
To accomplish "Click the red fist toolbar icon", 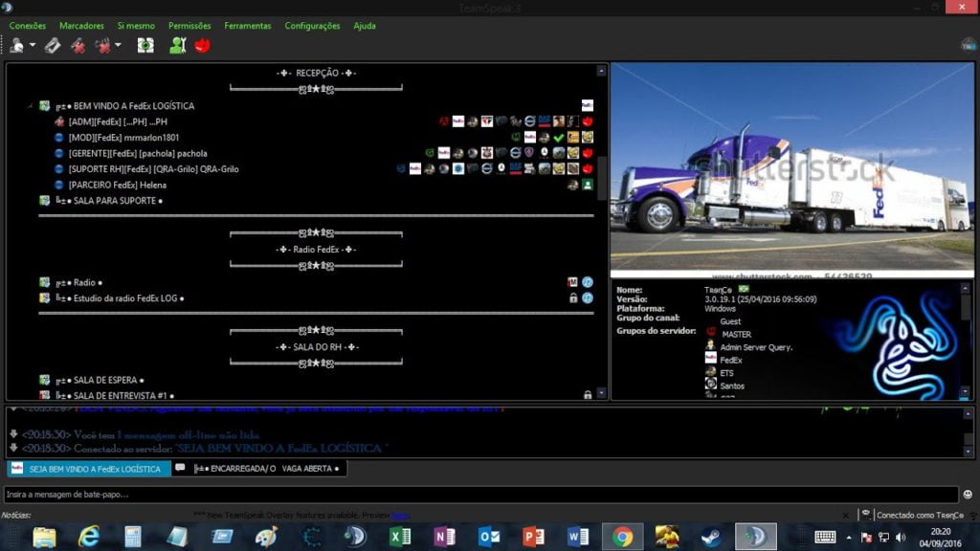I will (203, 46).
